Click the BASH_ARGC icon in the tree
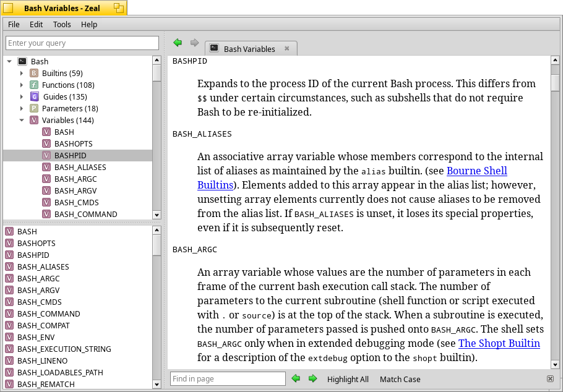 (46, 179)
